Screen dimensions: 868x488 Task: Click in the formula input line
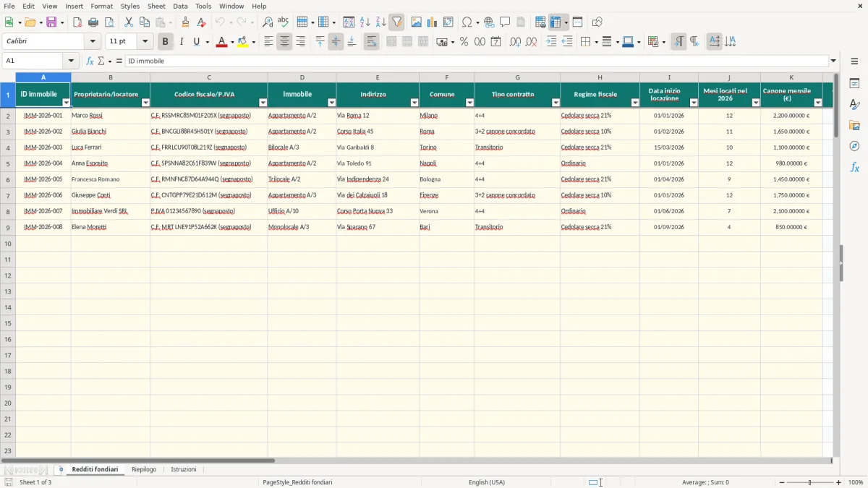477,61
